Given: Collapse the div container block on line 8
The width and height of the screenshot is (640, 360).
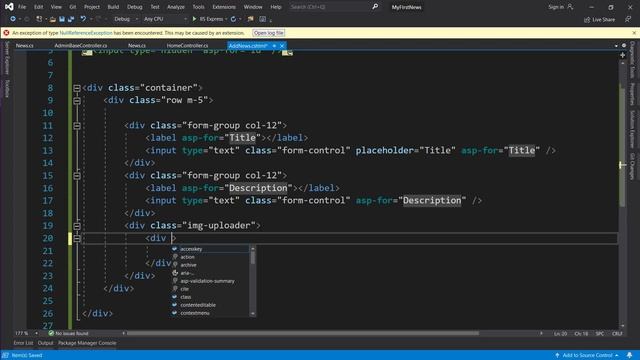Looking at the screenshot, I should click(x=77, y=88).
